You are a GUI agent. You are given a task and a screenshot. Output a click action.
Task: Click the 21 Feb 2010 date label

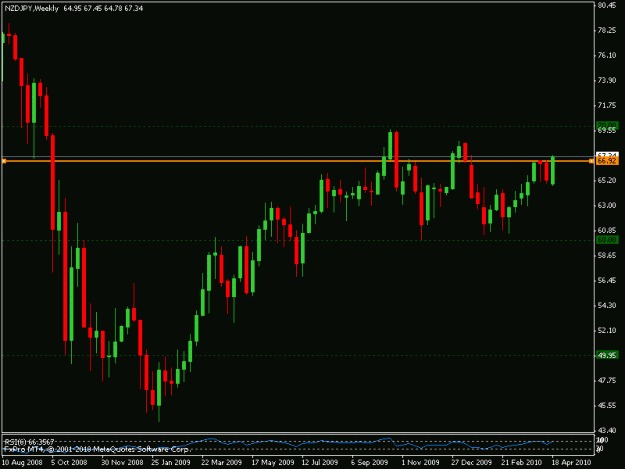521,463
